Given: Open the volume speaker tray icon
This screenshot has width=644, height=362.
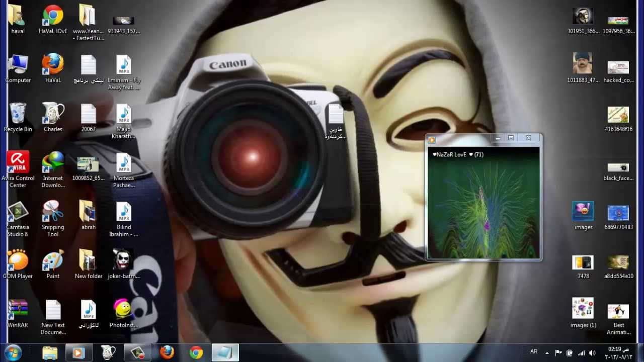Looking at the screenshot, I should coord(592,353).
